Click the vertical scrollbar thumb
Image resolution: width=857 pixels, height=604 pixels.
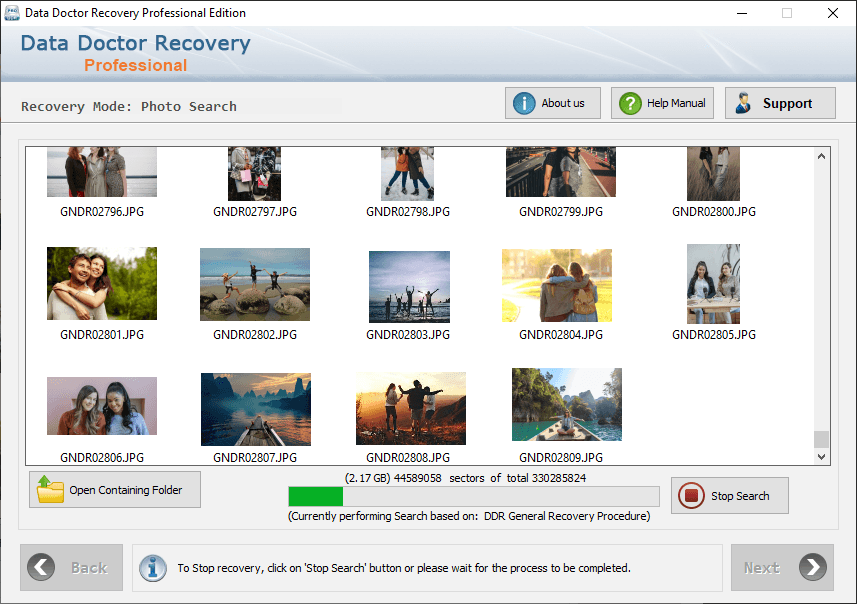coord(821,439)
